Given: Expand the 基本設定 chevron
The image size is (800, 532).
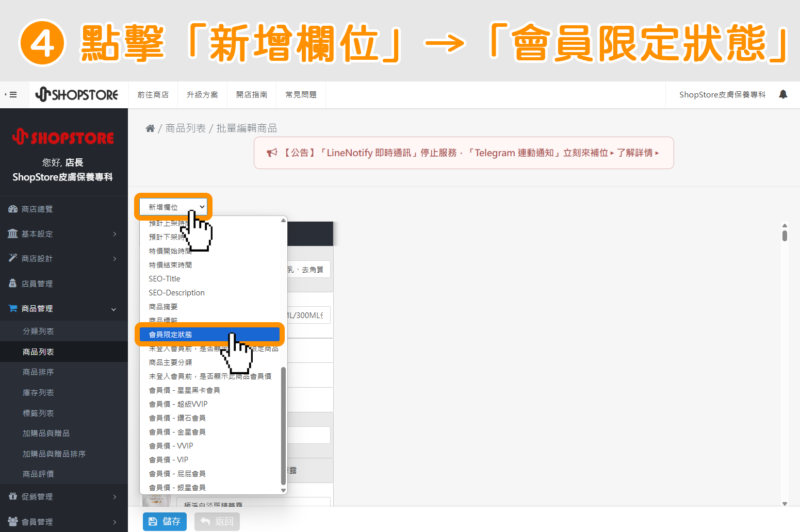Looking at the screenshot, I should click(115, 234).
